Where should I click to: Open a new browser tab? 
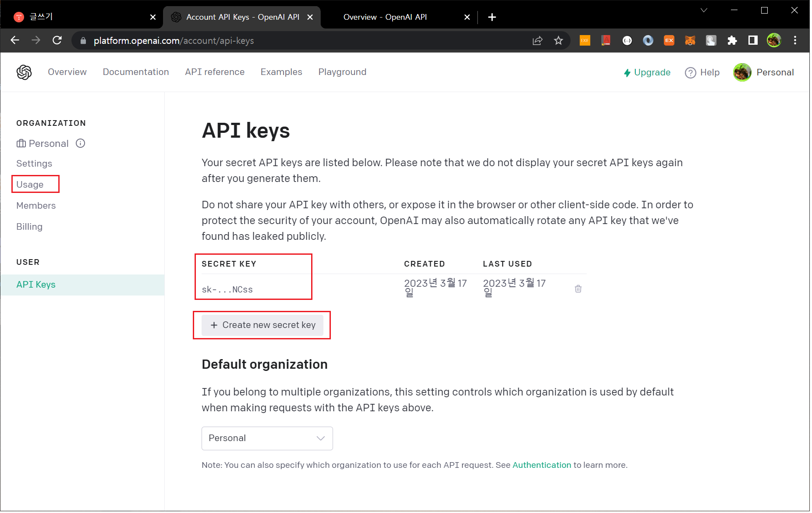point(492,17)
